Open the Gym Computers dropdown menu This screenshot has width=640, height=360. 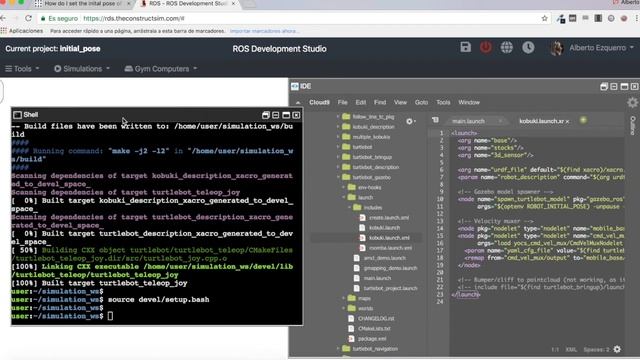(x=161, y=69)
